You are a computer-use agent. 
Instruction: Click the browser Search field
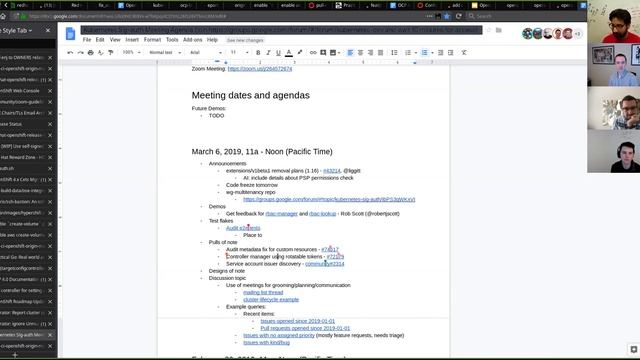(527, 16)
